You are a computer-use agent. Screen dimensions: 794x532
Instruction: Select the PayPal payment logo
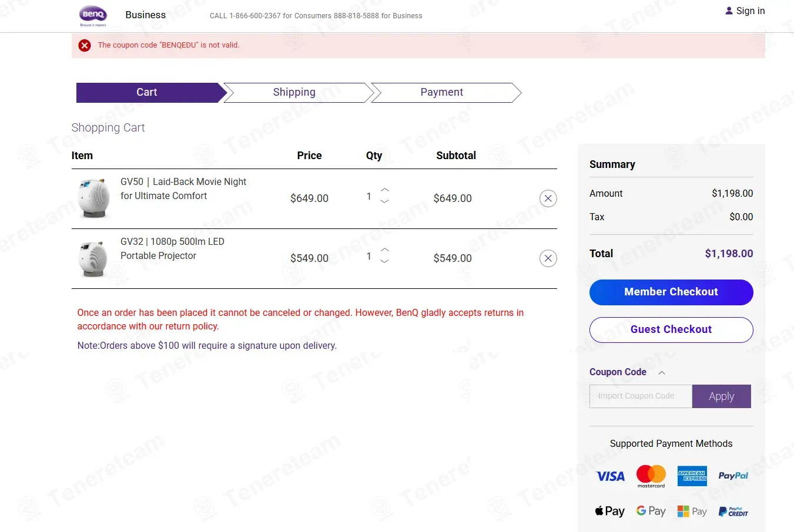(x=733, y=476)
